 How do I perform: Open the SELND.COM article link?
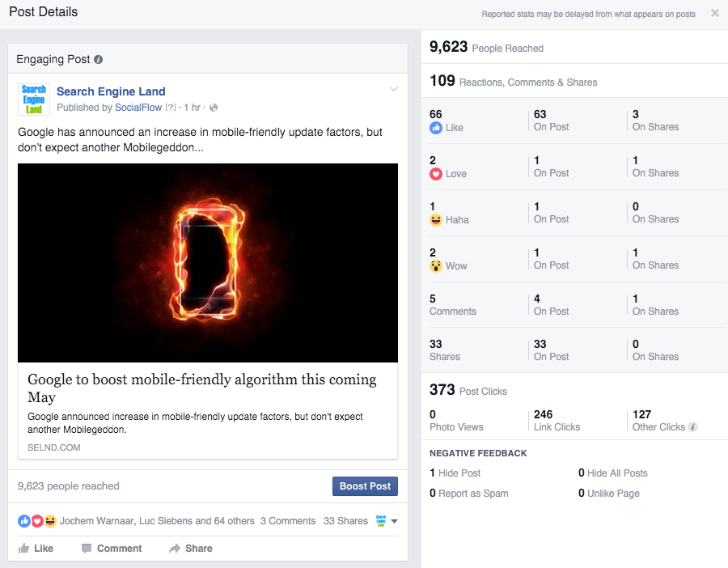pyautogui.click(x=53, y=447)
